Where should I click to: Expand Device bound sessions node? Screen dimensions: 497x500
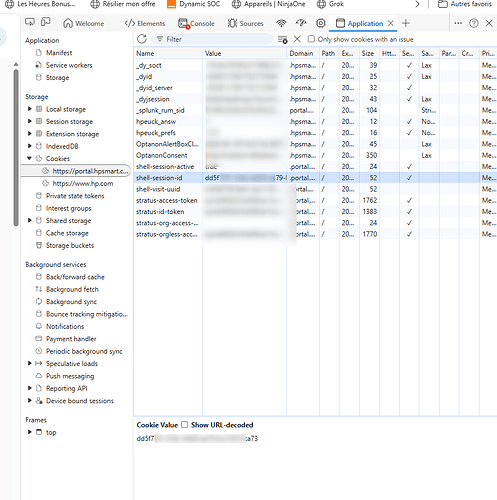(x=30, y=400)
